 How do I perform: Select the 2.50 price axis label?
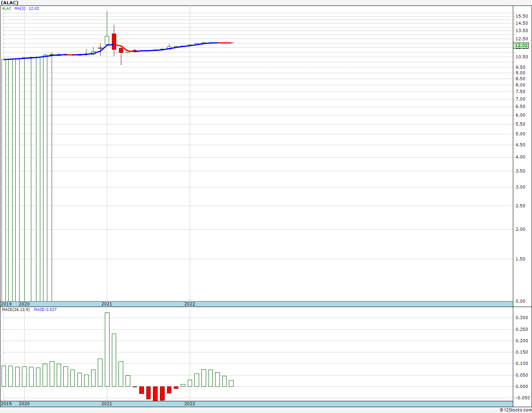(520, 206)
